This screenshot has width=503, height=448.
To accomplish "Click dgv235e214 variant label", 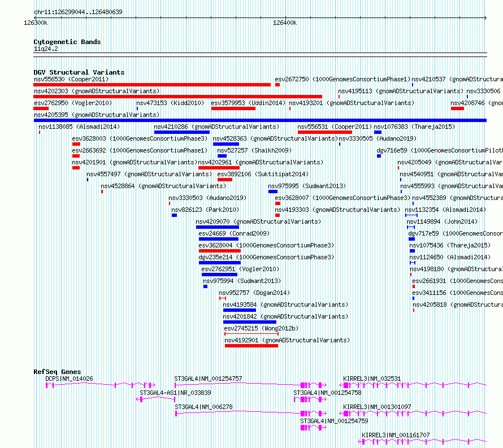I will [266, 257].
